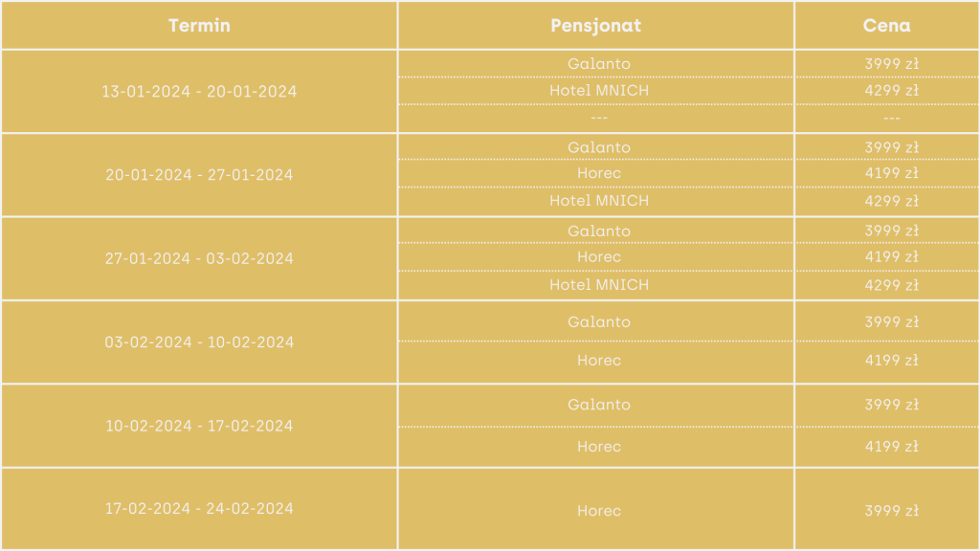
Task: Click Horec in the 20-01-2024 term
Action: pyautogui.click(x=599, y=173)
